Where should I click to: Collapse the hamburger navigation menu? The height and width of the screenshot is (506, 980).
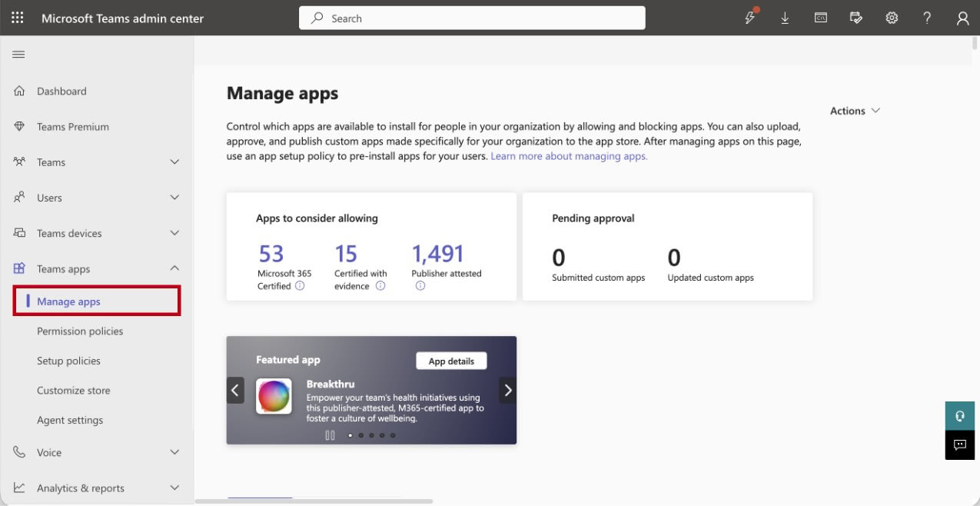[17, 55]
